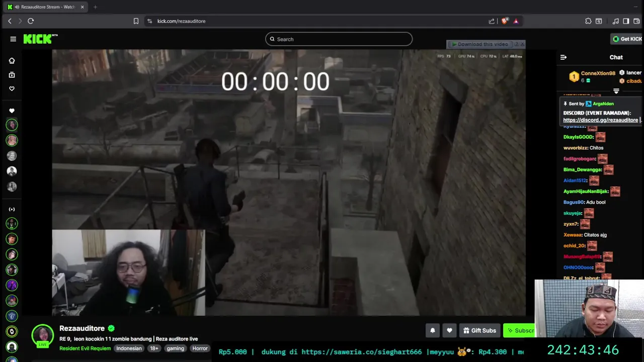Bookmark this page via bookmark icon
The width and height of the screenshot is (644, 362).
[x=136, y=21]
